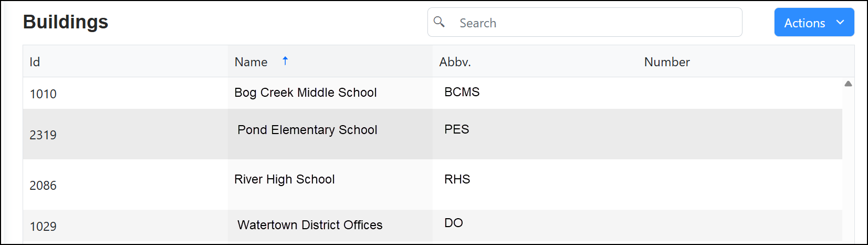The image size is (868, 245).
Task: Select the Pond Elementary School row
Action: [307, 130]
